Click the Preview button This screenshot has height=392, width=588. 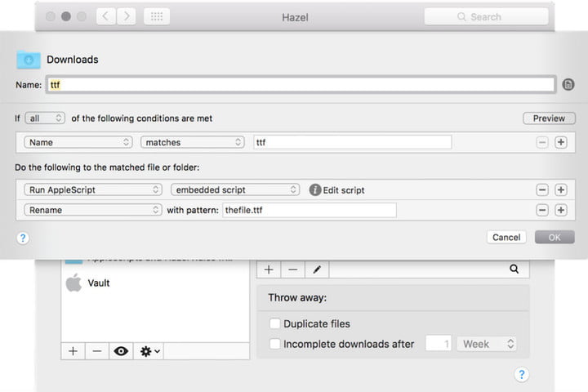point(549,118)
